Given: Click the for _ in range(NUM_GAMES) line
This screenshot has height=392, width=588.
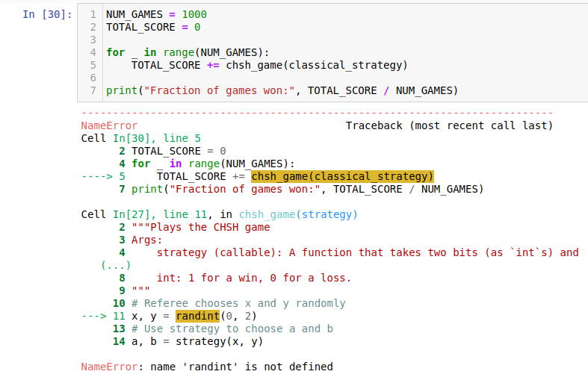Looking at the screenshot, I should coord(188,52).
